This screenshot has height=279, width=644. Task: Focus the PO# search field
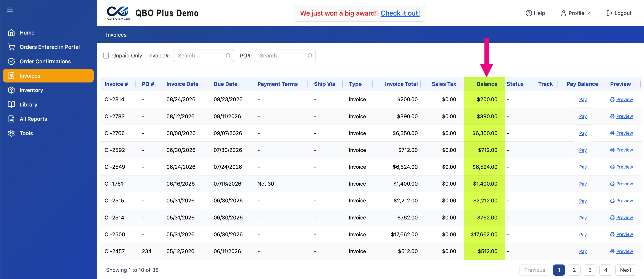tap(285, 56)
